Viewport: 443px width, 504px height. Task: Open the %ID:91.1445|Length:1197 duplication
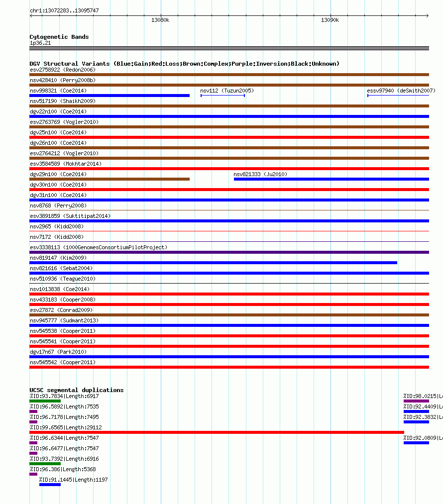[x=73, y=480]
